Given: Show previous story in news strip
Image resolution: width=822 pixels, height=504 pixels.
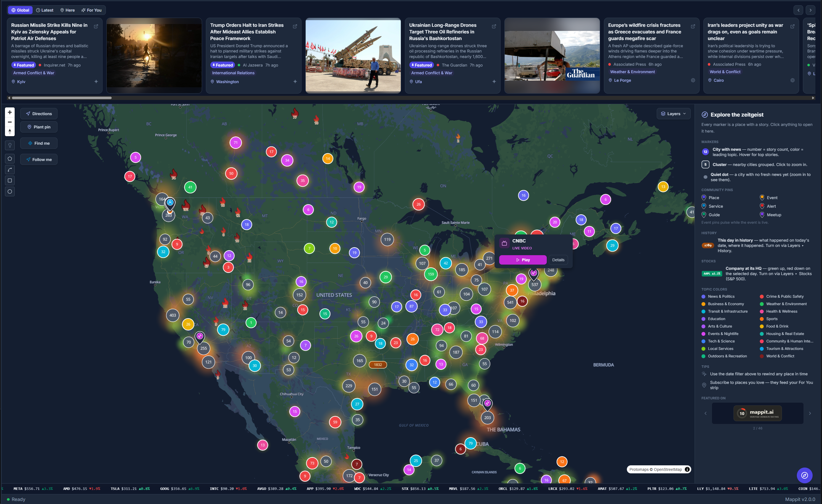Looking at the screenshot, I should tap(799, 10).
